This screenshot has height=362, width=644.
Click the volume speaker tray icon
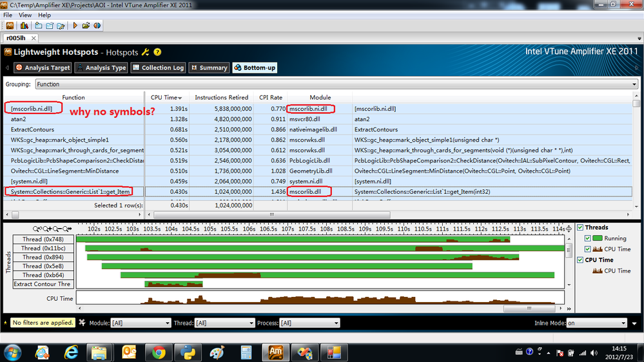(594, 352)
